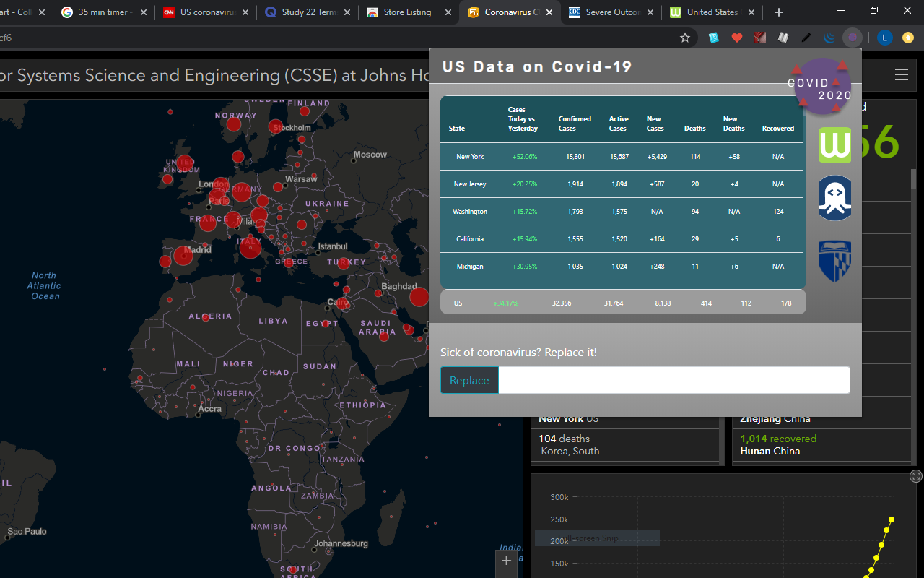Bookmark this page with the star icon
924x578 pixels.
point(685,38)
